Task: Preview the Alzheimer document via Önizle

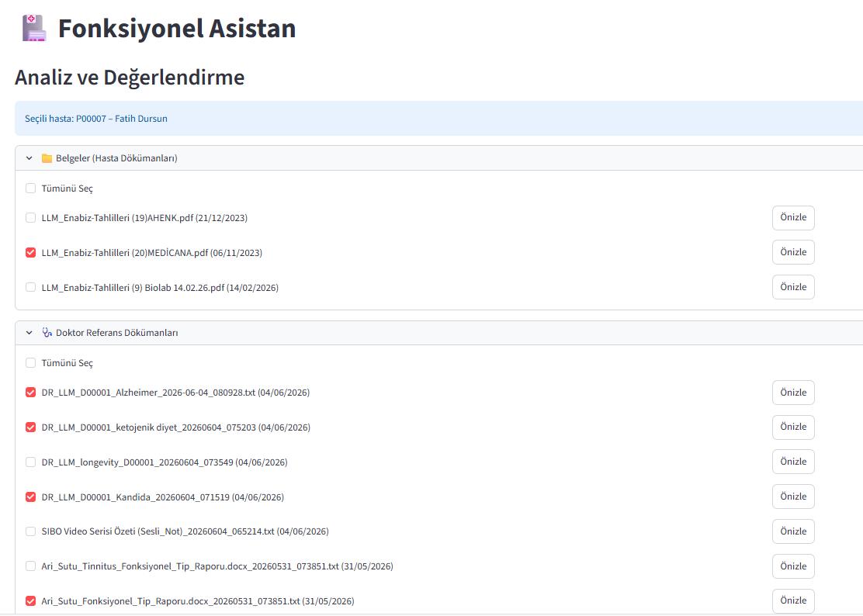Action: point(793,393)
